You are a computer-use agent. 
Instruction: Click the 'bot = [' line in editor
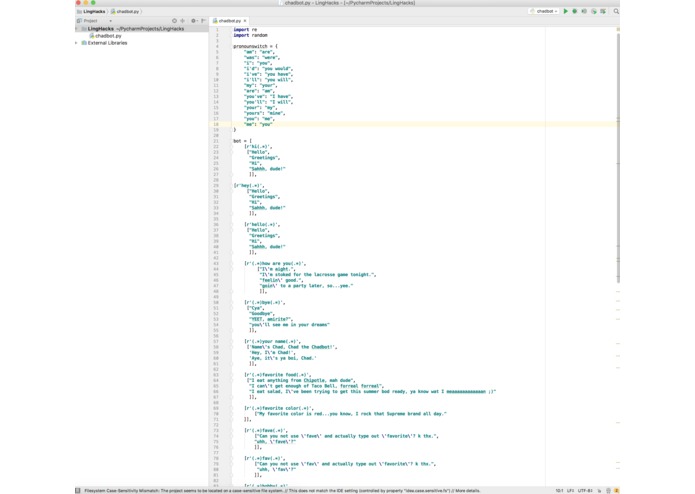coord(242,141)
